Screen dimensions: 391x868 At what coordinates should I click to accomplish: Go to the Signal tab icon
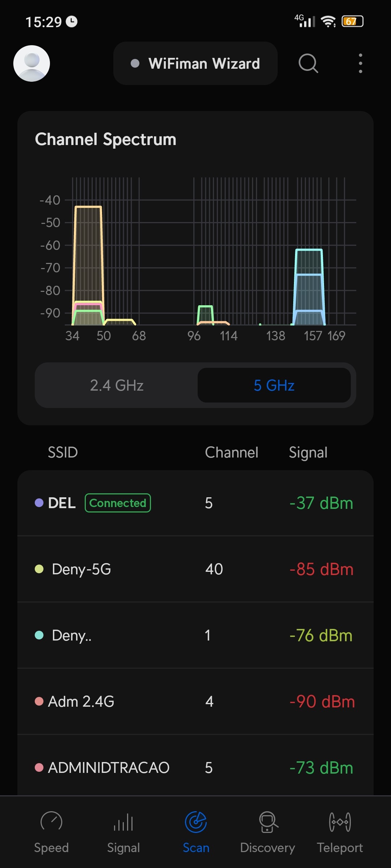pos(123,822)
